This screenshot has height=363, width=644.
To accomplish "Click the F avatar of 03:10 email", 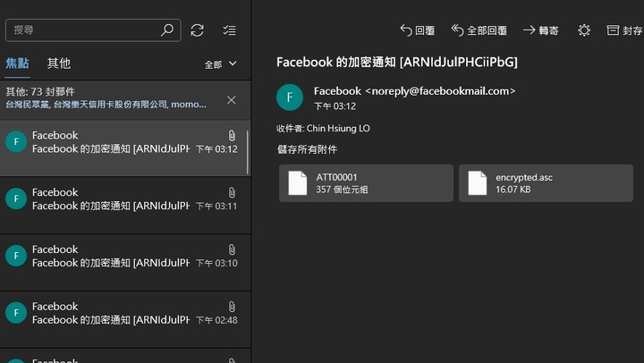I will point(16,256).
